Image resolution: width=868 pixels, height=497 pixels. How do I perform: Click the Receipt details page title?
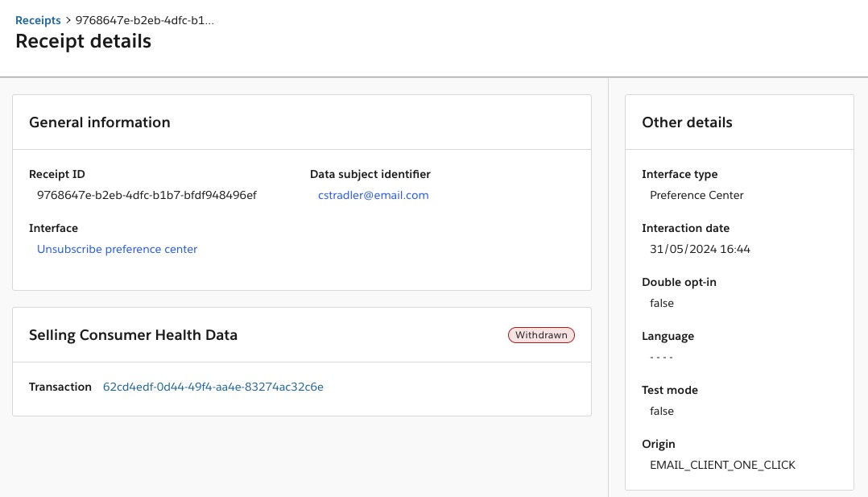point(83,41)
